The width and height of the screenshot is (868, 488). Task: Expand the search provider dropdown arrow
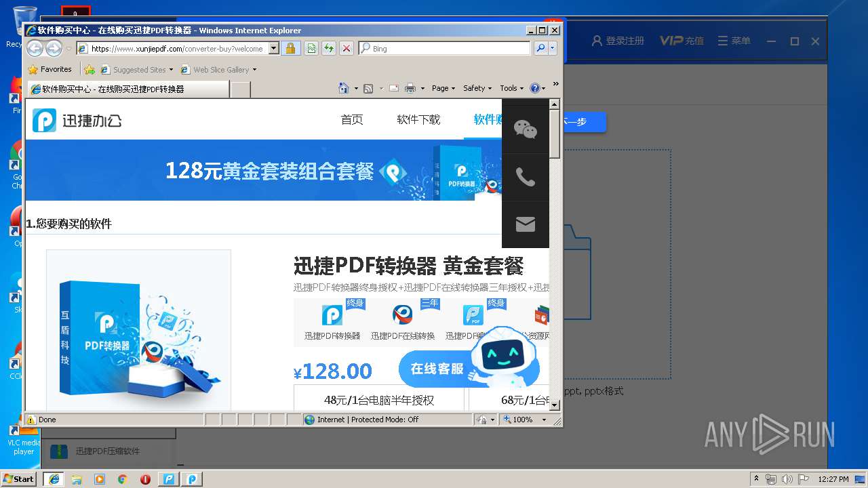(553, 48)
